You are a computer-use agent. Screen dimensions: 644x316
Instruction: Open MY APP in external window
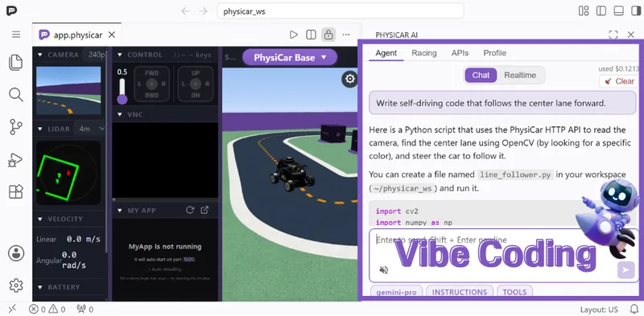pos(204,210)
